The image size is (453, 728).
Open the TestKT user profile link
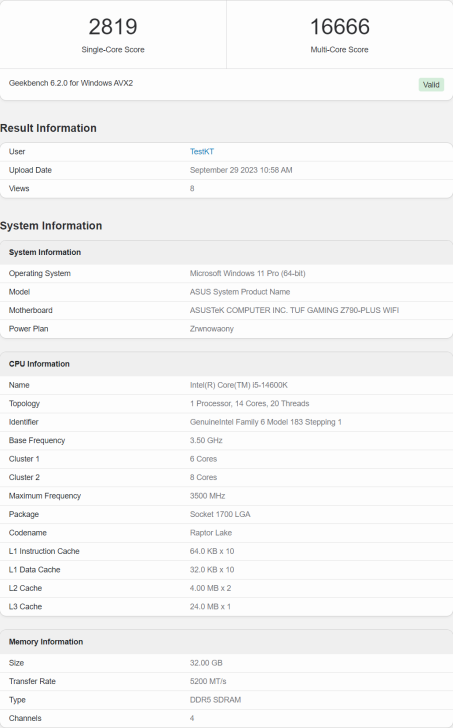201,151
